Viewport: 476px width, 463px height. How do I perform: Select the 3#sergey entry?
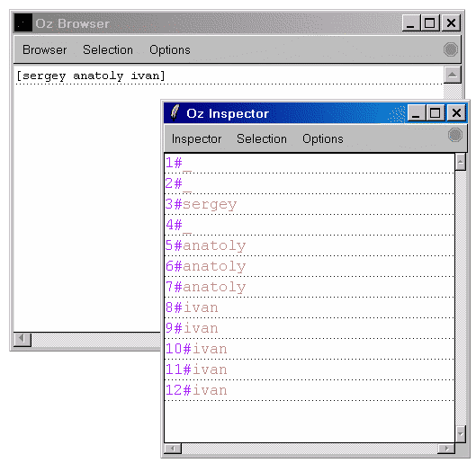tap(201, 204)
